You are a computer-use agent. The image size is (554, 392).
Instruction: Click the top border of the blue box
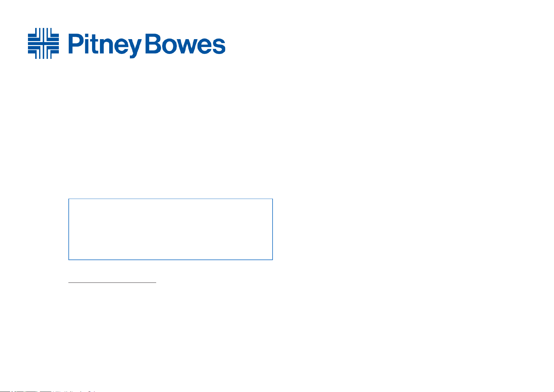click(x=171, y=199)
